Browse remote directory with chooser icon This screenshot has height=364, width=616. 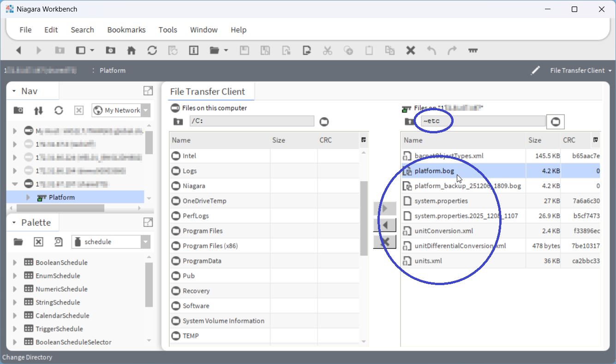click(556, 122)
